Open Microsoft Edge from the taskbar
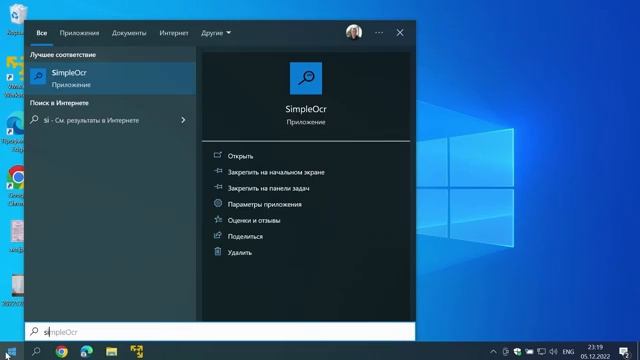The image size is (640, 360). 87,351
